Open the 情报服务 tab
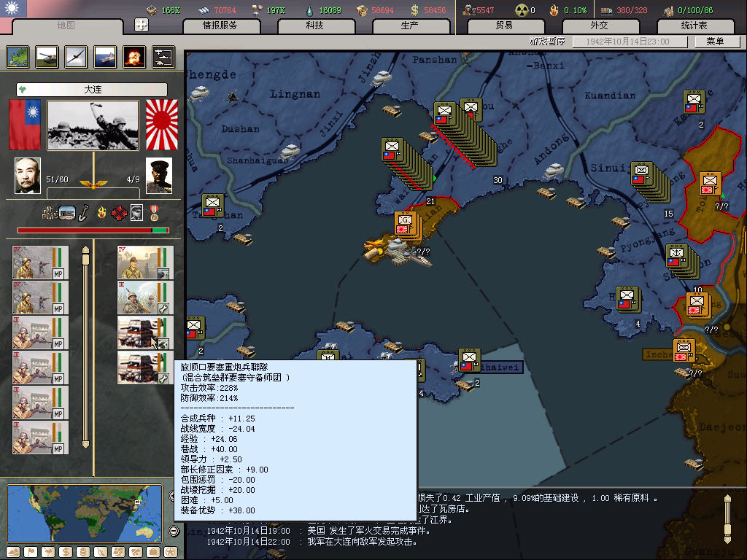The image size is (747, 560). click(220, 26)
